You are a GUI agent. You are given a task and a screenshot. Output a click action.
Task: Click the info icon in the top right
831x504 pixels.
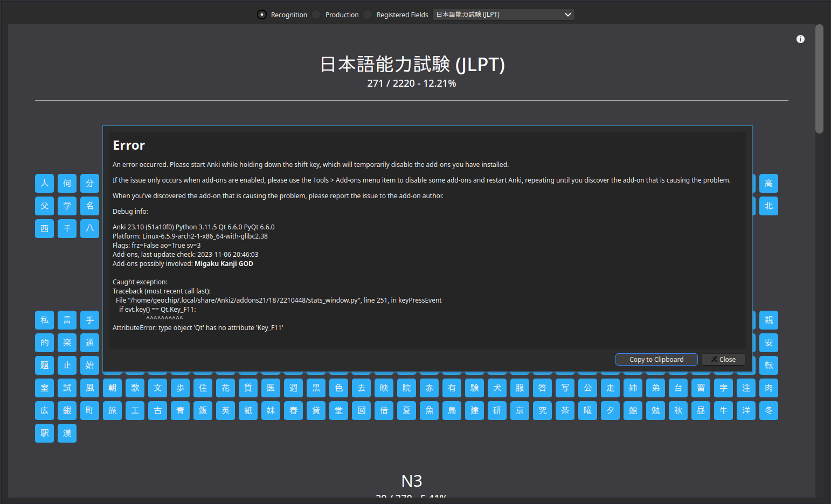800,39
